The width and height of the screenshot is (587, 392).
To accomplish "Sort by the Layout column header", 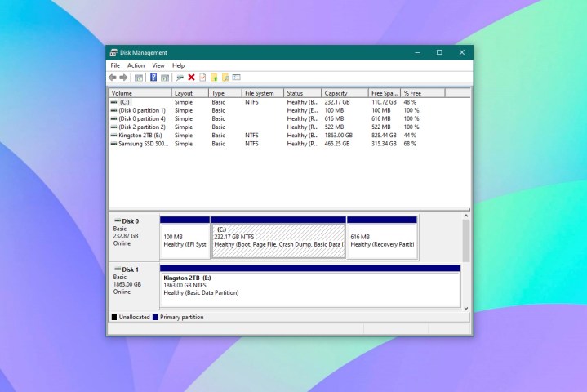I will 189,93.
